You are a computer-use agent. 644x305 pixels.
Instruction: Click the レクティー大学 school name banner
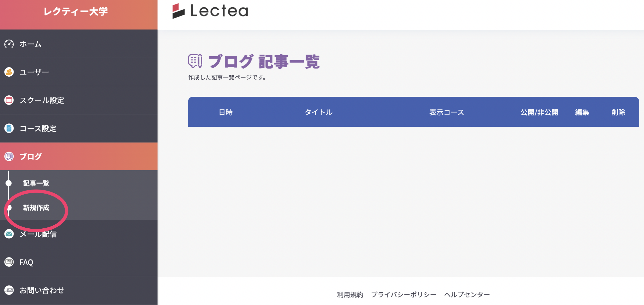tap(76, 11)
